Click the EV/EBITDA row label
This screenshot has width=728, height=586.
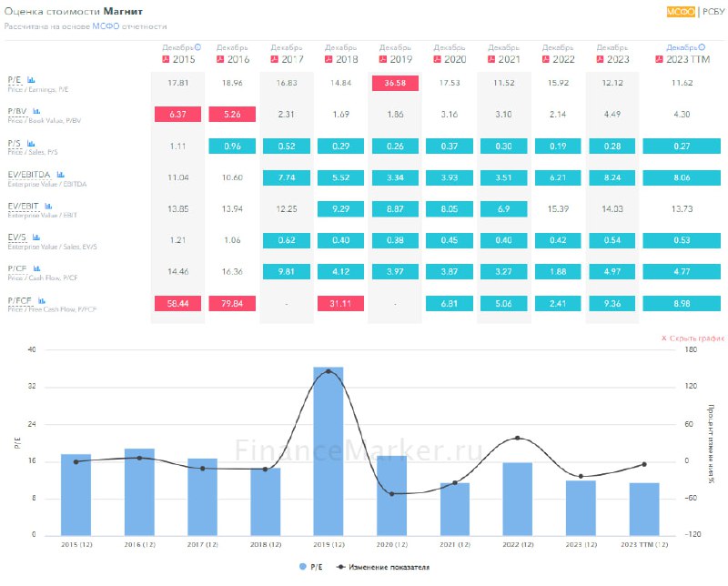pyautogui.click(x=29, y=175)
